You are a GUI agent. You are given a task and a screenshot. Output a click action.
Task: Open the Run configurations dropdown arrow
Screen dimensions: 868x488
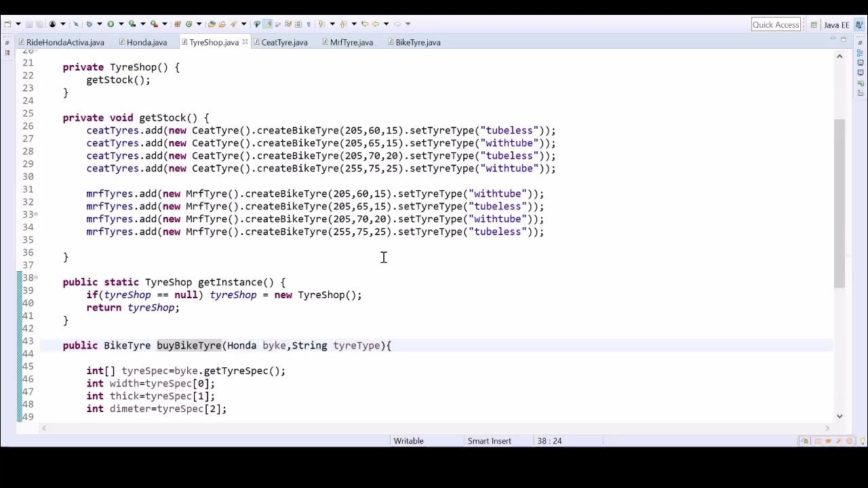pos(121,24)
